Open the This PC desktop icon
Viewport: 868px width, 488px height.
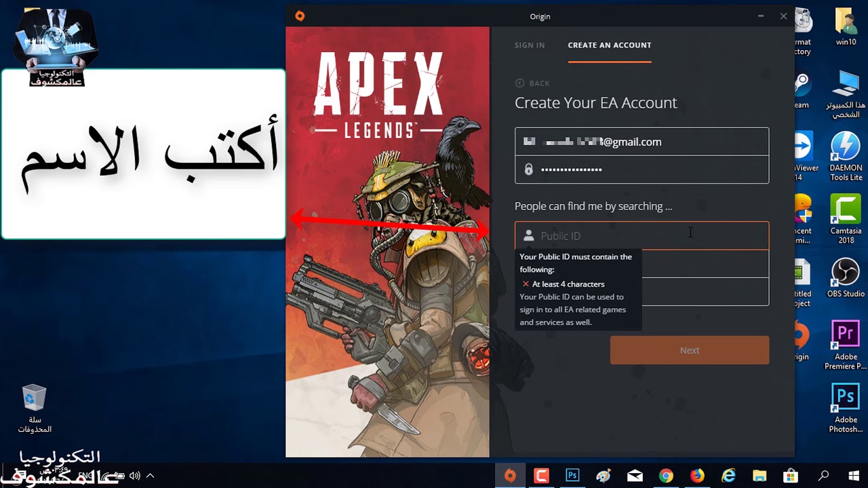point(846,94)
